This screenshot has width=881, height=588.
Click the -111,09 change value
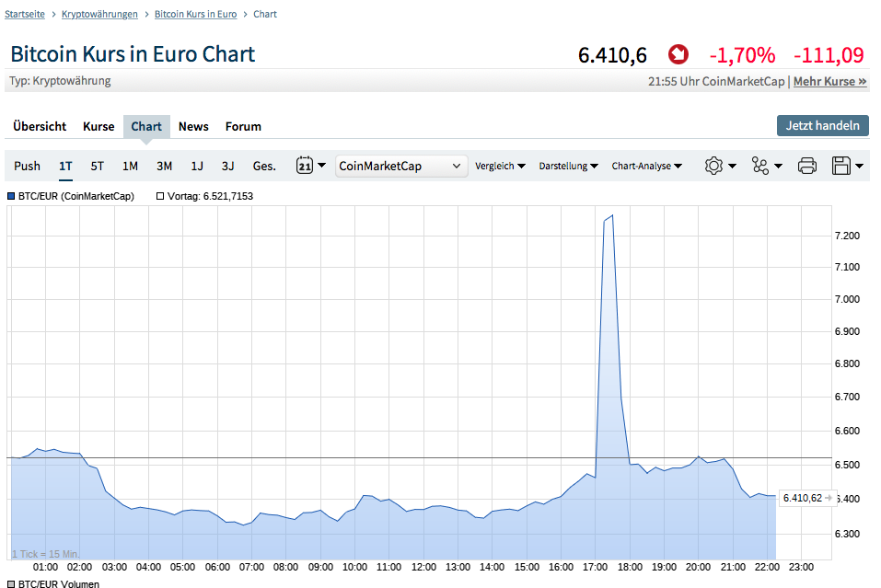tap(829, 55)
